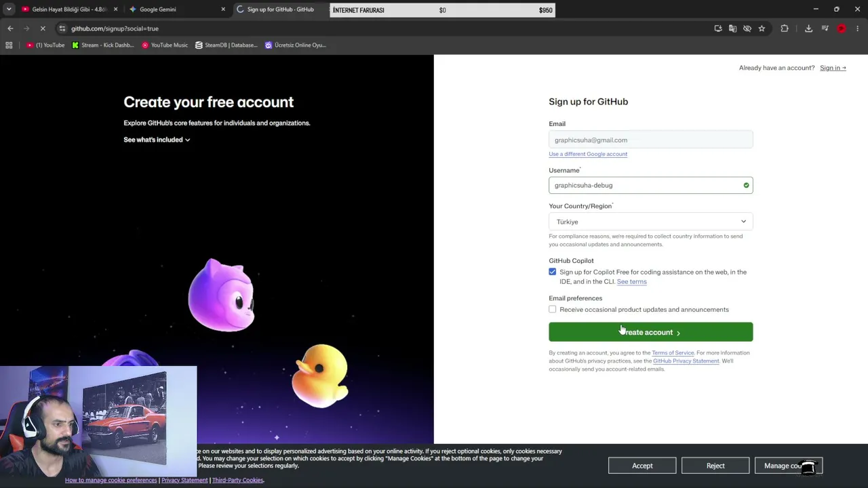This screenshot has width=868, height=488.
Task: Open the Stream - Kick Dashboard bookmark
Action: 103,45
